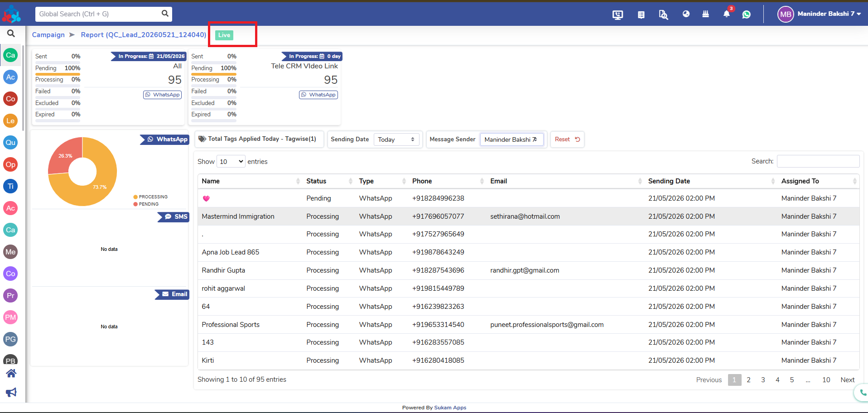Open the Campaign breadcrumb link
This screenshot has height=413, width=868.
tap(48, 35)
